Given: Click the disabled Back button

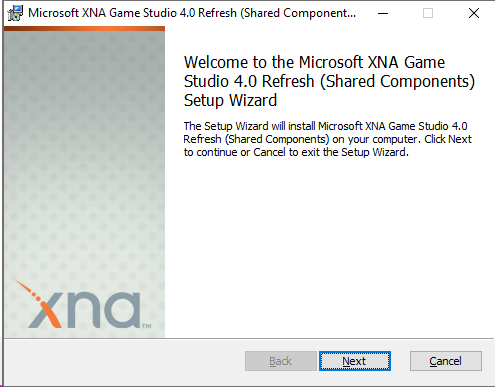Looking at the screenshot, I should (x=281, y=361).
